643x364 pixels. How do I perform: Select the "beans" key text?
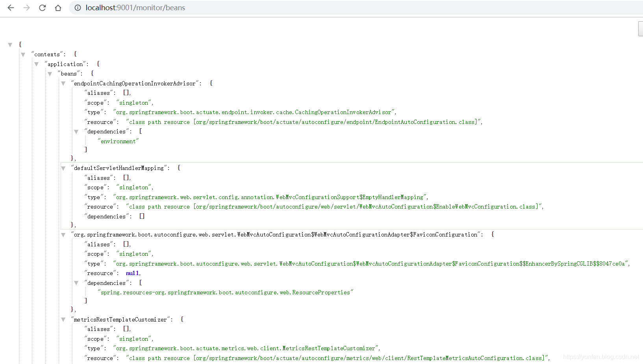pyautogui.click(x=69, y=74)
